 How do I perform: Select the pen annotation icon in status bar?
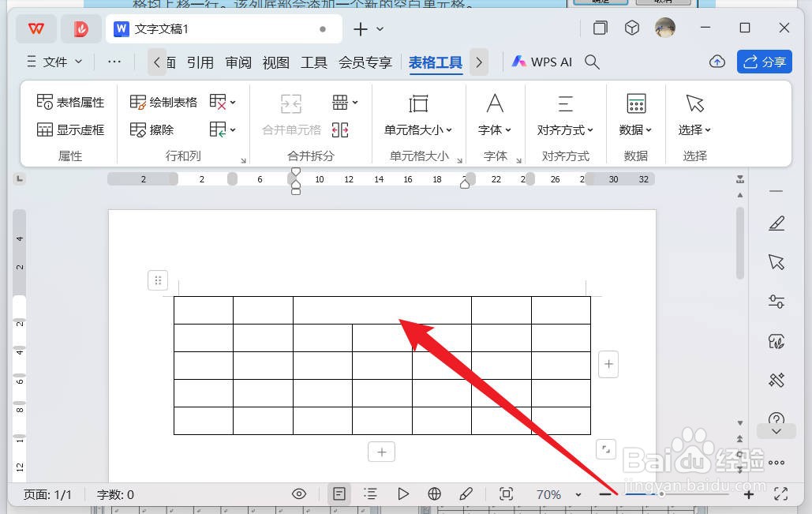point(466,493)
